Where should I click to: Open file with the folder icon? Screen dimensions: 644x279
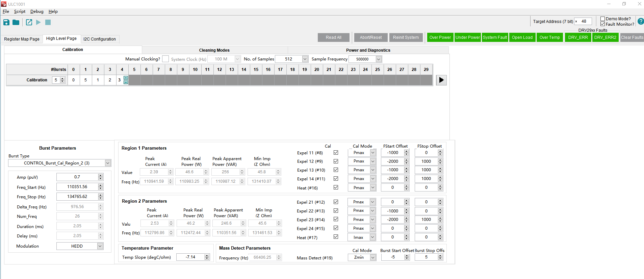click(x=16, y=22)
